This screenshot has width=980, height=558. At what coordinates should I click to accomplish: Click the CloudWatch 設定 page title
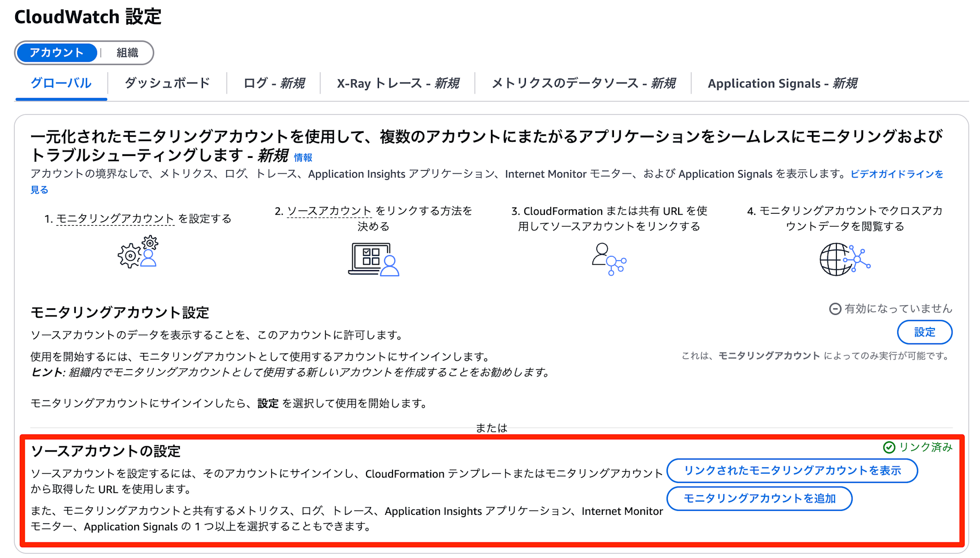pyautogui.click(x=88, y=17)
